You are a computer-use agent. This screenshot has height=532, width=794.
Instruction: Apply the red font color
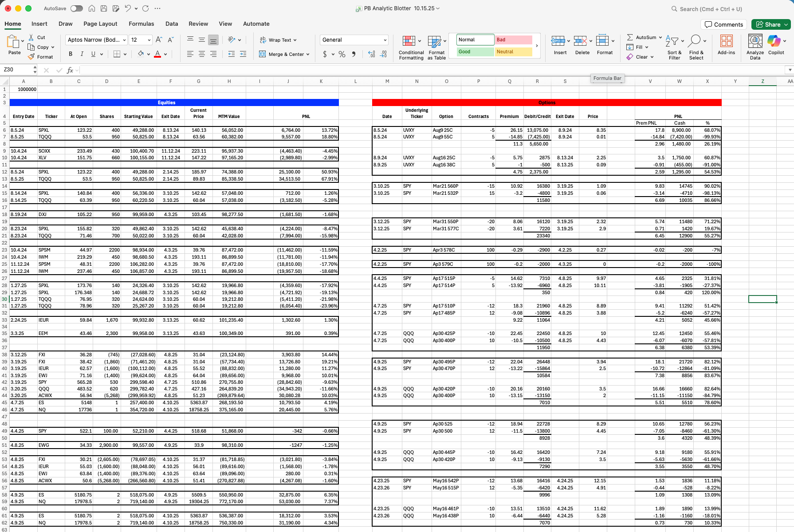(157, 54)
